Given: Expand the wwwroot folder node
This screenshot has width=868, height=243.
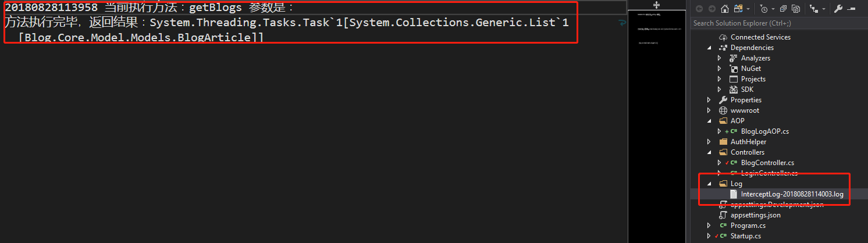Looking at the screenshot, I should point(709,110).
